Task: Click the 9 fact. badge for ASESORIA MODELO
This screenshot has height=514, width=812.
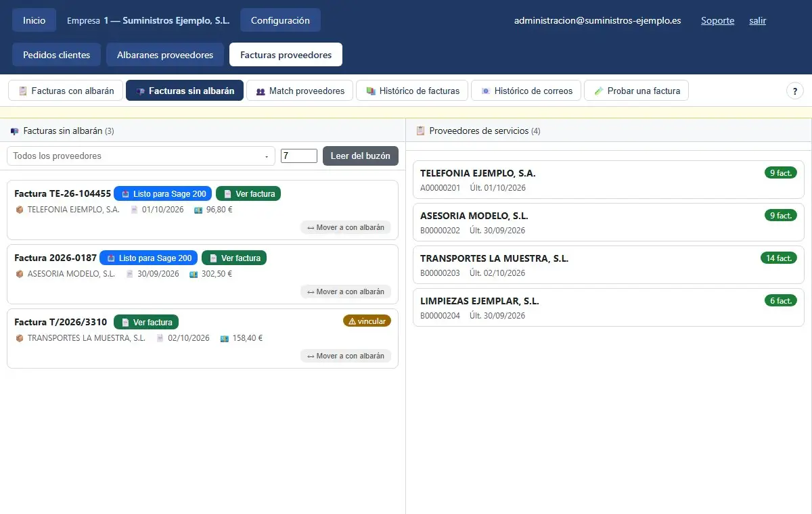Action: pos(780,215)
